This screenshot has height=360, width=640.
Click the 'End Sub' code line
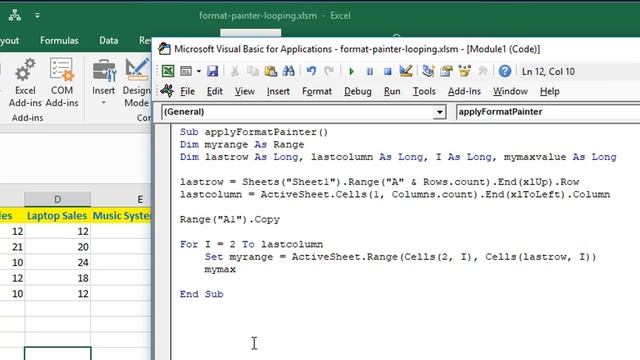click(202, 294)
